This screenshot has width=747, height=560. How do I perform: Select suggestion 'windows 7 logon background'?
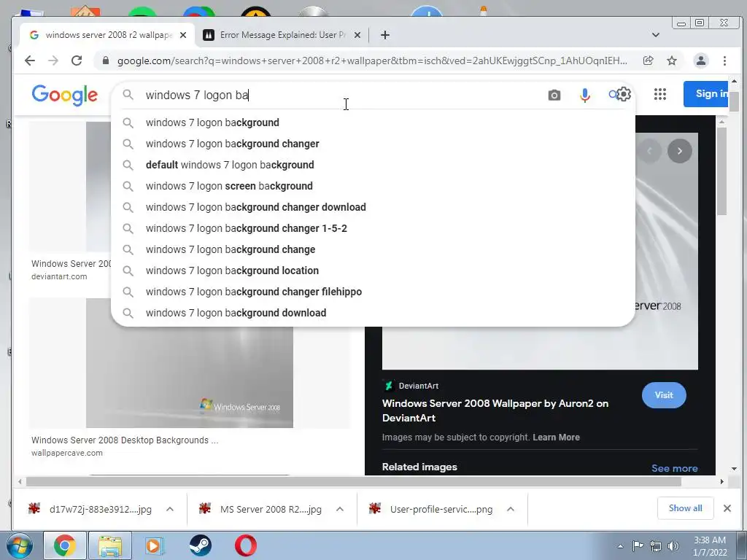pos(373,122)
